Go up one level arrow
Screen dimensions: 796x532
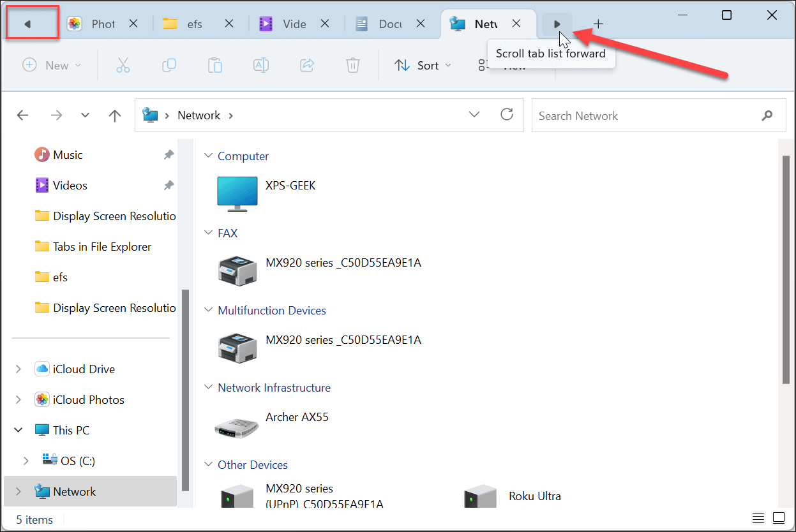[115, 115]
